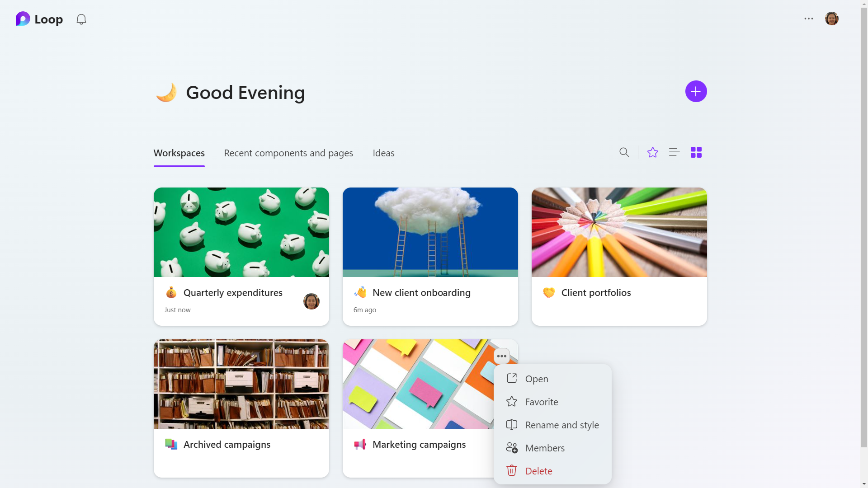Switch to list view layout
This screenshot has height=488, width=868.
pyautogui.click(x=674, y=152)
